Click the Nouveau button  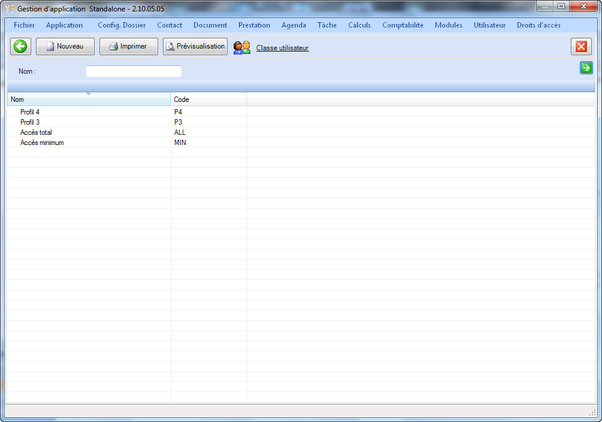coord(65,47)
